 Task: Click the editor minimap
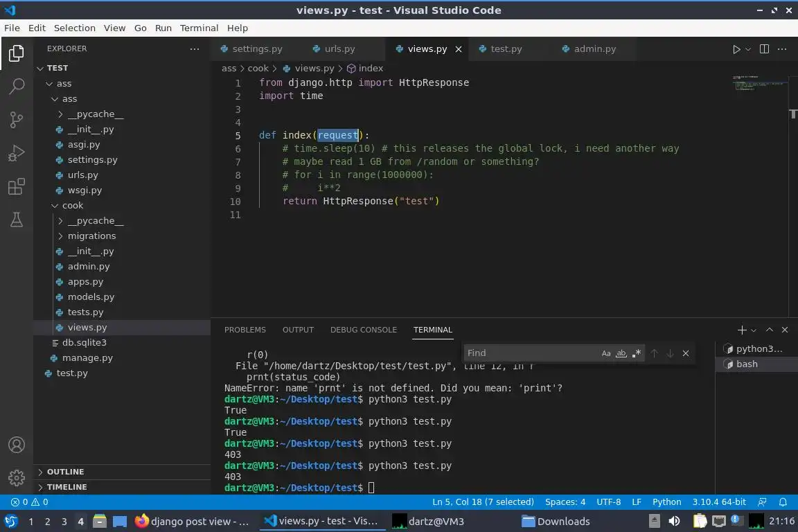760,83
